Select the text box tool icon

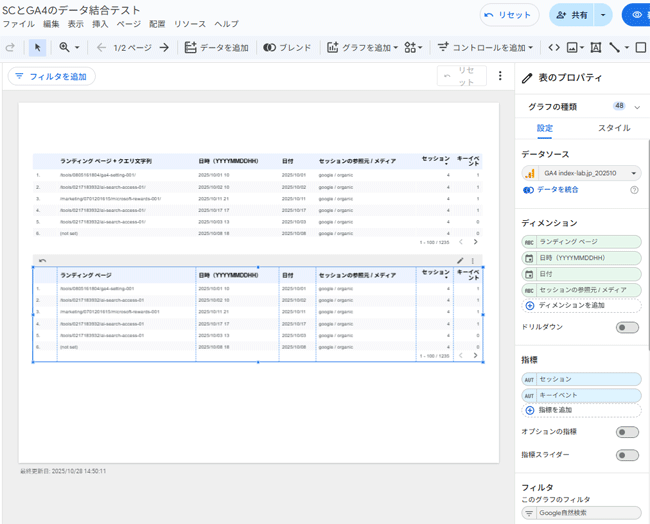click(x=596, y=47)
